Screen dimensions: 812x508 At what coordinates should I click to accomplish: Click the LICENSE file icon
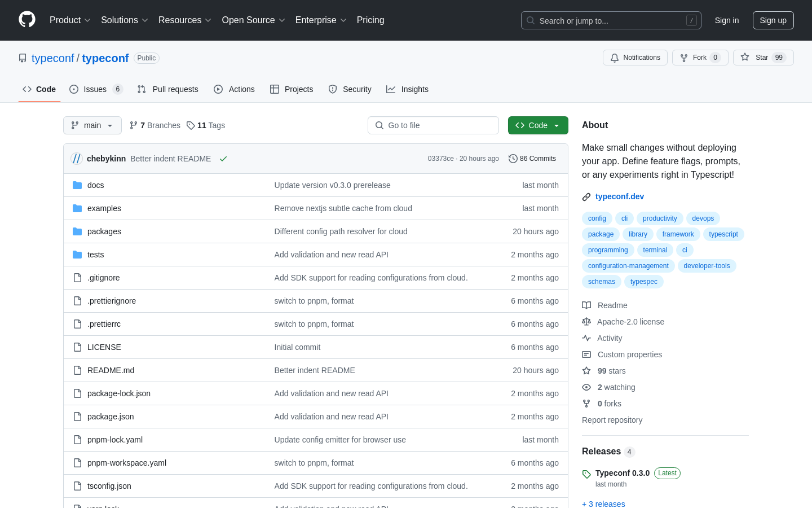pos(77,347)
